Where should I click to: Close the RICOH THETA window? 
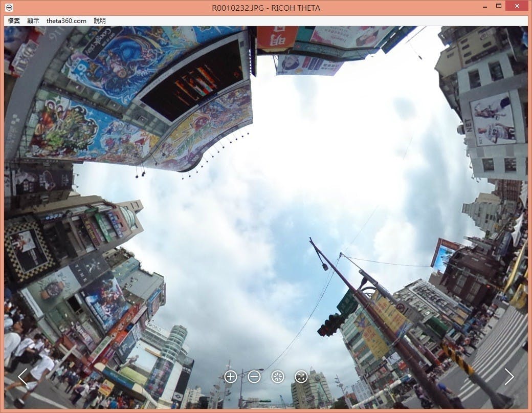[517, 6]
